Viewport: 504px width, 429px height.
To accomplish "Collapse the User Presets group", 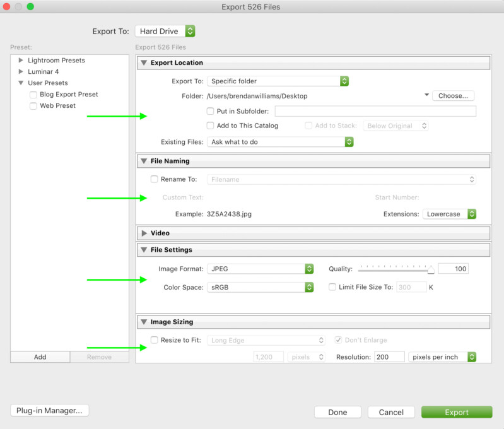I will coord(21,83).
